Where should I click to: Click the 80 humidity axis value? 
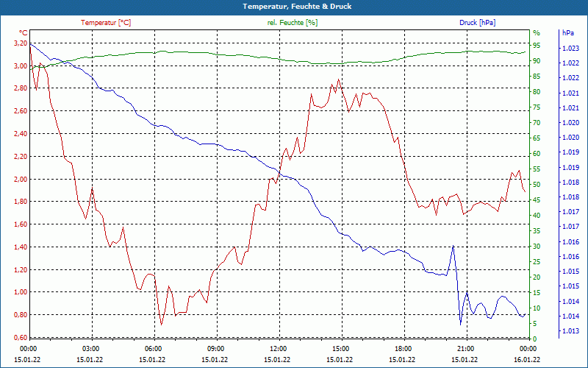coord(537,92)
